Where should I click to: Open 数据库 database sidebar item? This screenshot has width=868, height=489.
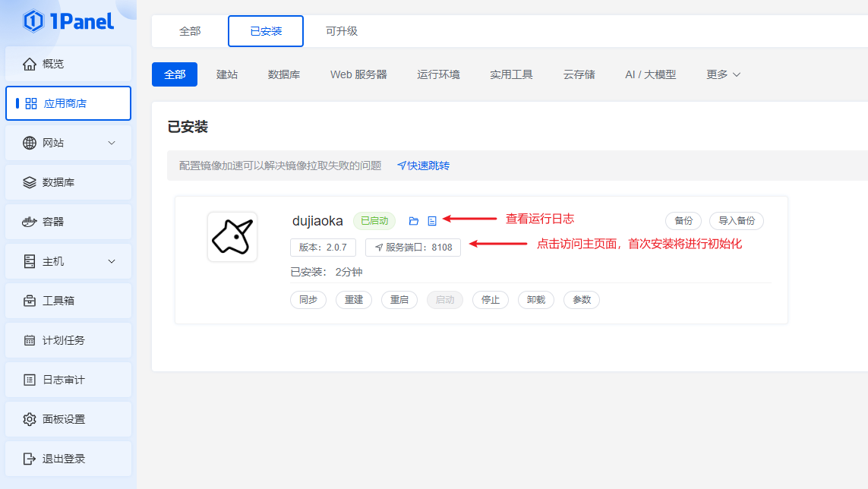tap(68, 182)
